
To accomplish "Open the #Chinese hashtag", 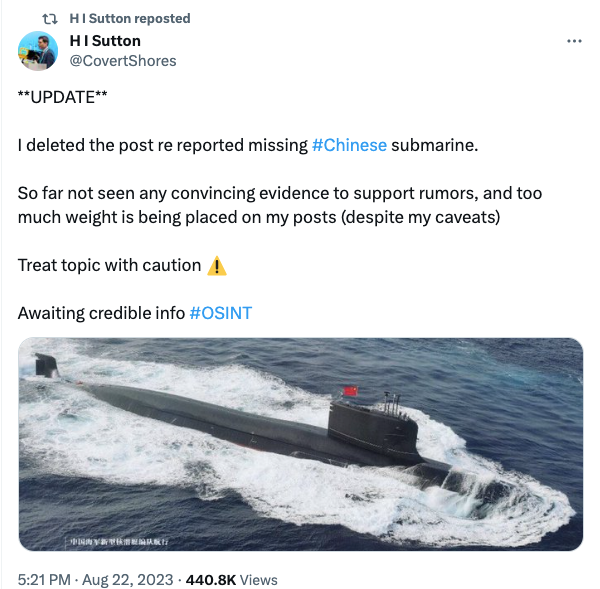I will (x=349, y=145).
